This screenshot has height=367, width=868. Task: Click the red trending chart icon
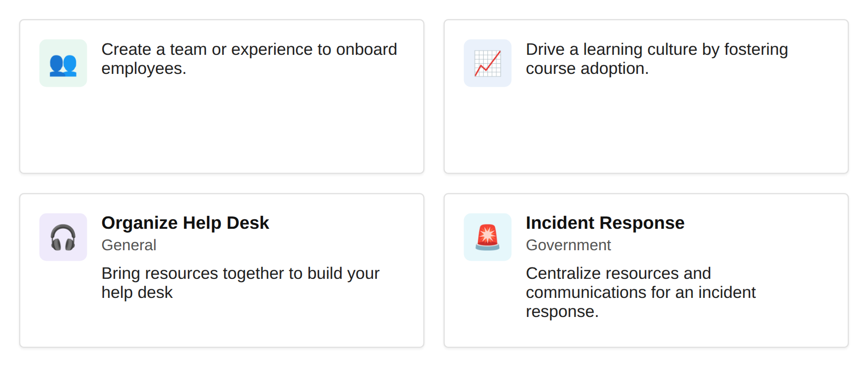487,63
